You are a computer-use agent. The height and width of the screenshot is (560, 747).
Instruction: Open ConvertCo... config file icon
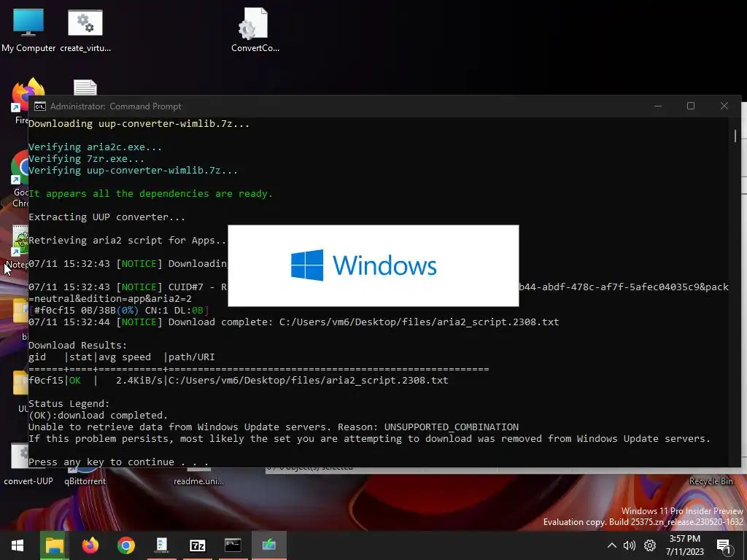pyautogui.click(x=255, y=29)
